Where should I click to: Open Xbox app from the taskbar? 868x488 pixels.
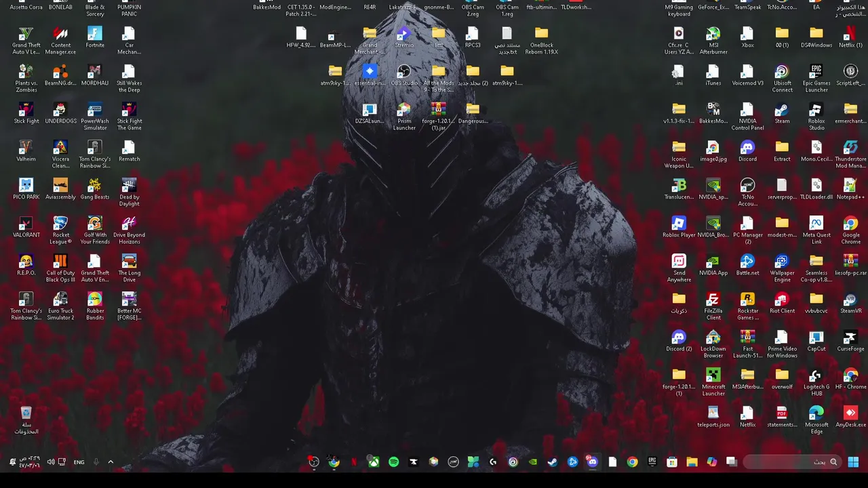coord(374,462)
